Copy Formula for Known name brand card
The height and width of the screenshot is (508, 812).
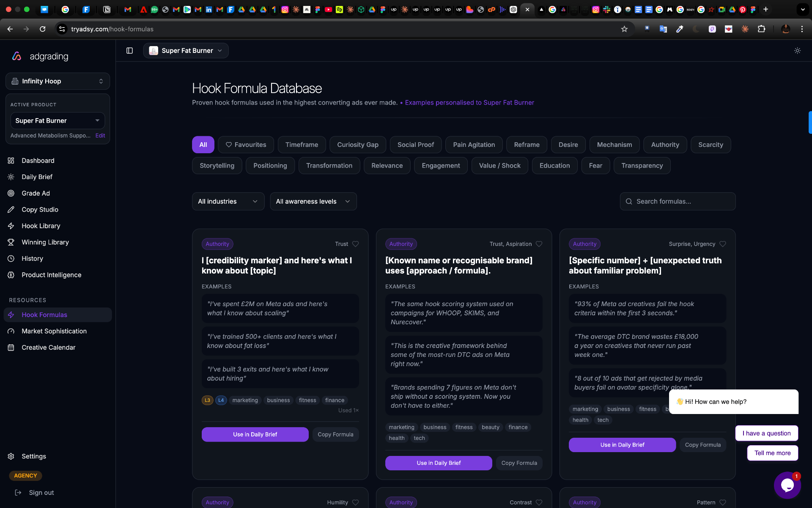(519, 463)
